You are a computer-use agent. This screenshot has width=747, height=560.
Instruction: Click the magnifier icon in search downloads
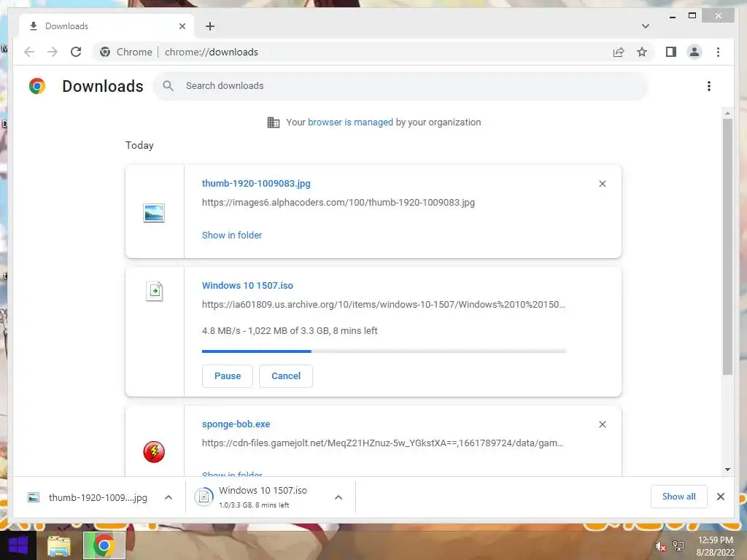coord(168,86)
